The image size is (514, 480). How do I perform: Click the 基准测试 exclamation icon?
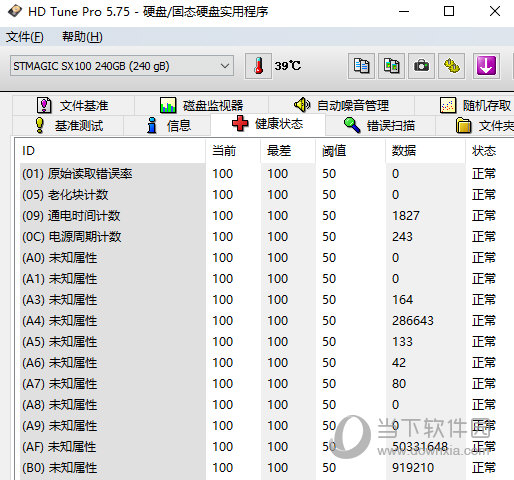(x=40, y=125)
